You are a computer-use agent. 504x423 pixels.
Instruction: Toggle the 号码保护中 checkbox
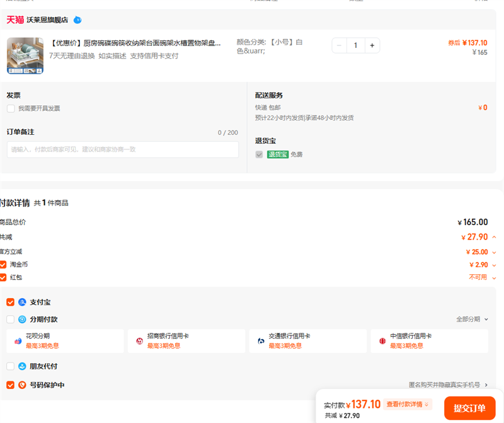pyautogui.click(x=11, y=385)
